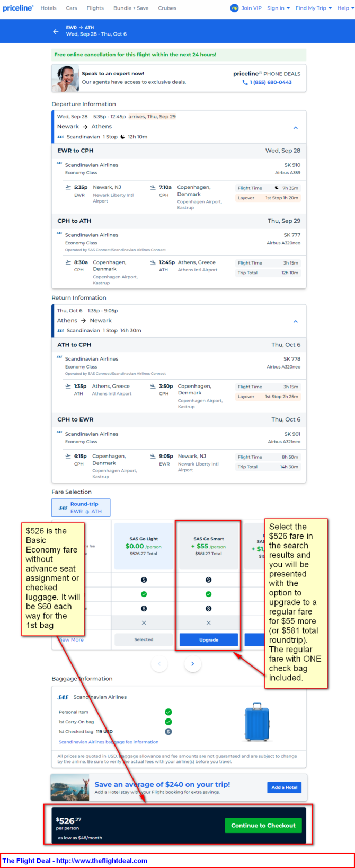Click the landing plane icon beside 7:10a
Image resolution: width=355 pixels, height=868 pixels.
(153, 187)
